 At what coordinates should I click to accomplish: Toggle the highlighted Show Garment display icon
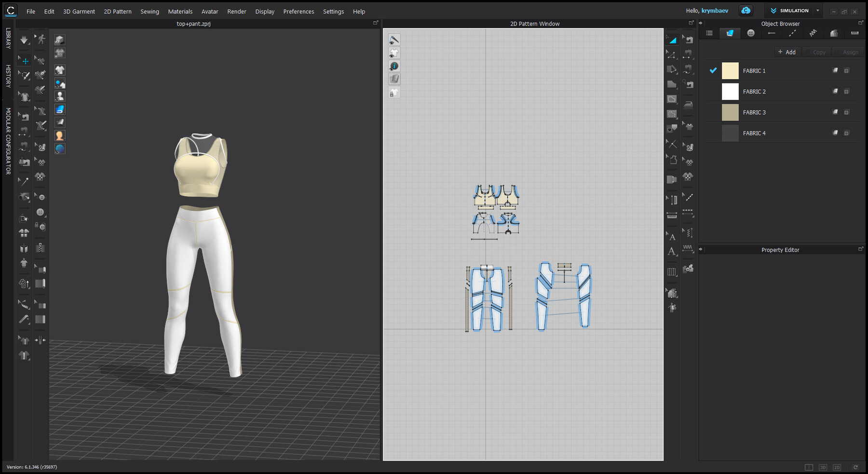coord(60,109)
